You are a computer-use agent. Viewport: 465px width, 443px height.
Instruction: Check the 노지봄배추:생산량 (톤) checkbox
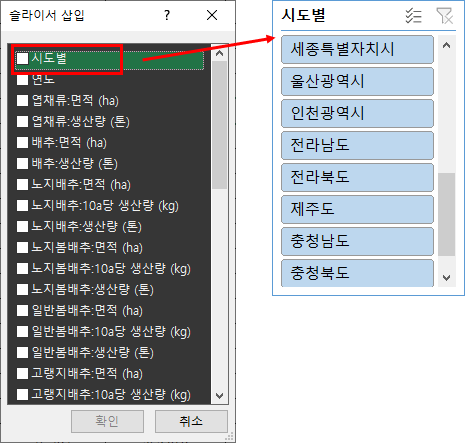coord(22,290)
